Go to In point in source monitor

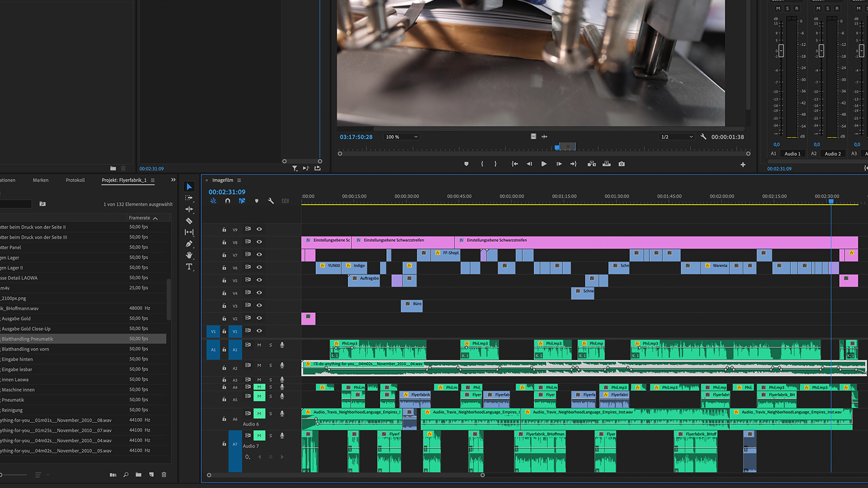514,164
